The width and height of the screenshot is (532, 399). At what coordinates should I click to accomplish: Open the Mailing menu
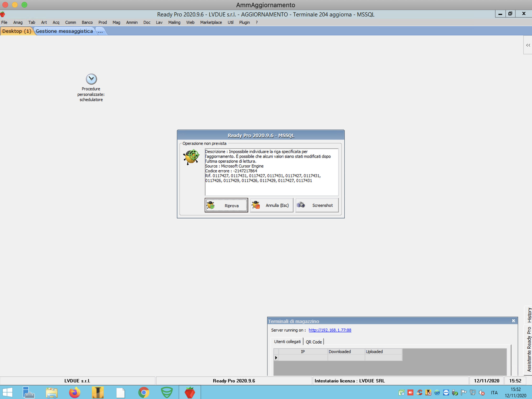tap(174, 22)
